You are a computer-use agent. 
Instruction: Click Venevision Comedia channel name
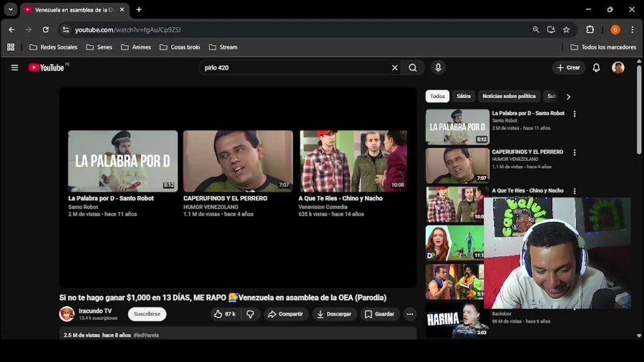(x=323, y=207)
